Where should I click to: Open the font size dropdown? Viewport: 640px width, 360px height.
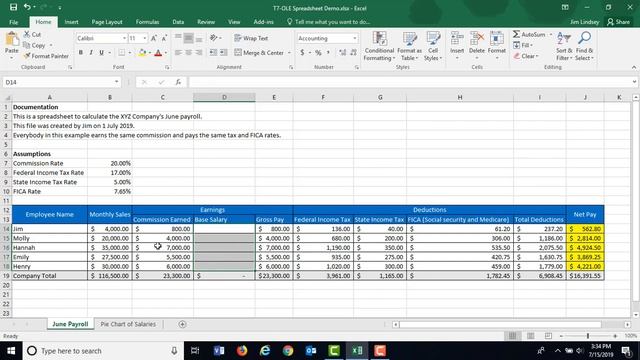144,38
